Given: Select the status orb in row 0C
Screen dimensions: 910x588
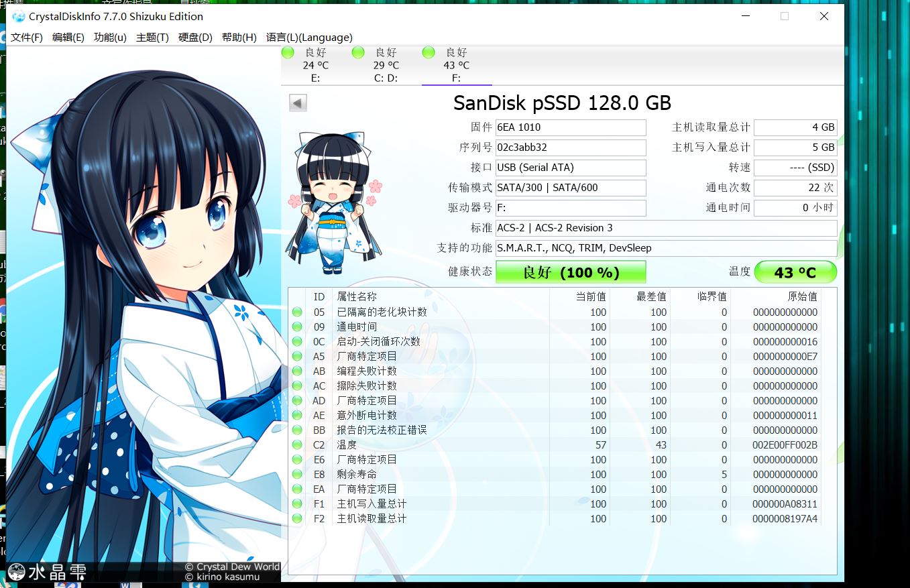Looking at the screenshot, I should (297, 342).
